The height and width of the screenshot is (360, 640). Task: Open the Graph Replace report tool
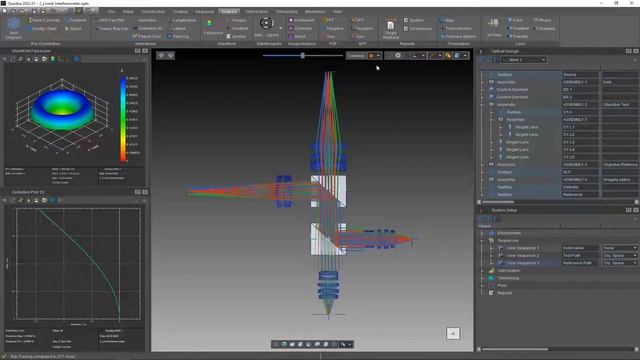click(x=391, y=29)
